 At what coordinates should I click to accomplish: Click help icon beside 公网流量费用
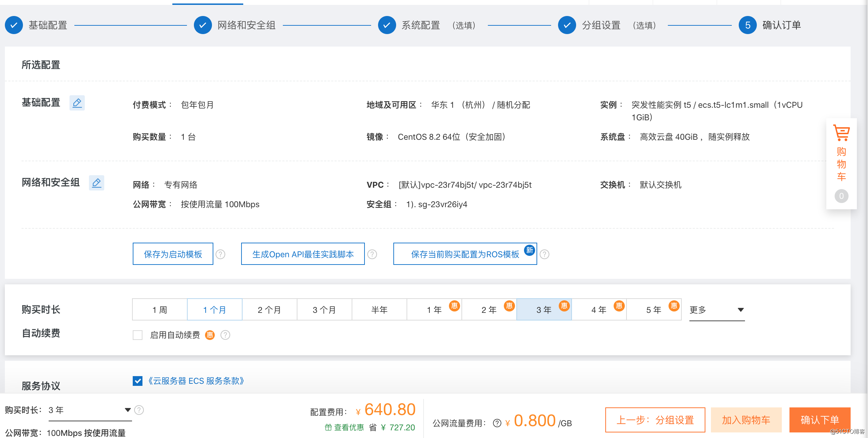click(x=497, y=423)
